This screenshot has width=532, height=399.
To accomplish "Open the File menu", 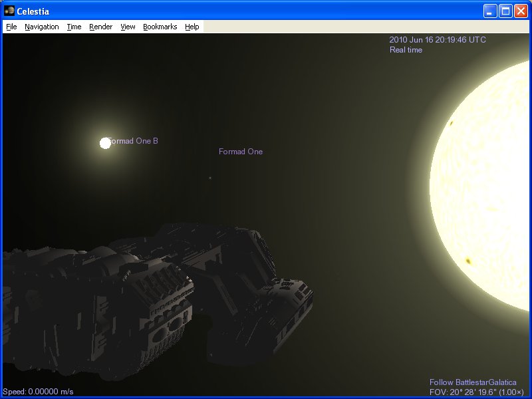I will coord(11,27).
